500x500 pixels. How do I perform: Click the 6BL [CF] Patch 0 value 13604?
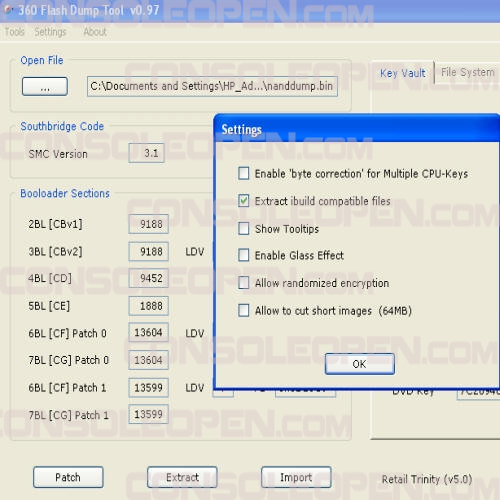(149, 332)
